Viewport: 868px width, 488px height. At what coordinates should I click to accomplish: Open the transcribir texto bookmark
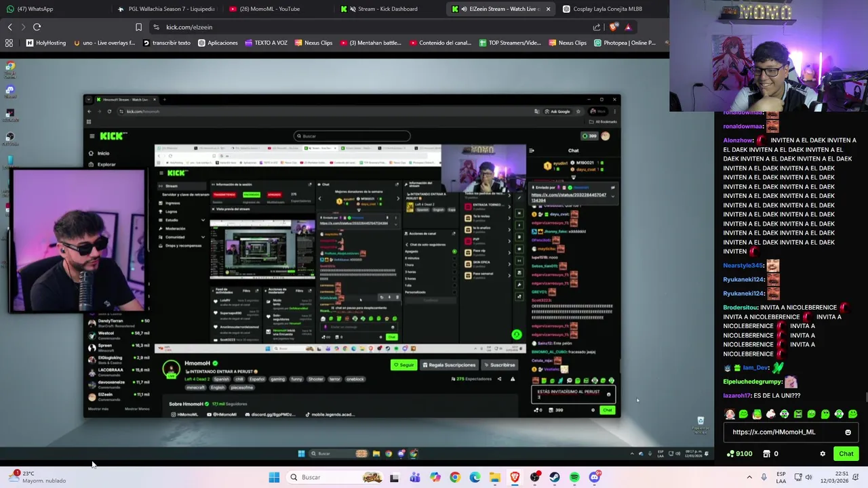tap(167, 43)
